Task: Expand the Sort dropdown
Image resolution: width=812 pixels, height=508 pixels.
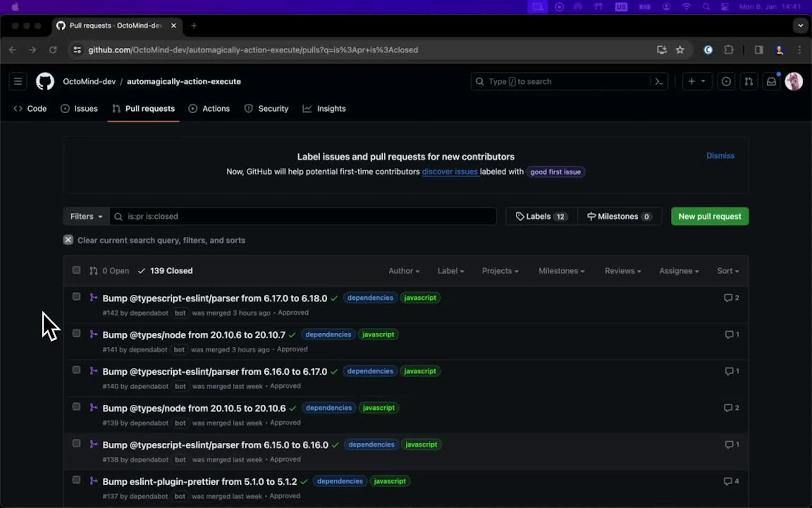Action: 727,271
